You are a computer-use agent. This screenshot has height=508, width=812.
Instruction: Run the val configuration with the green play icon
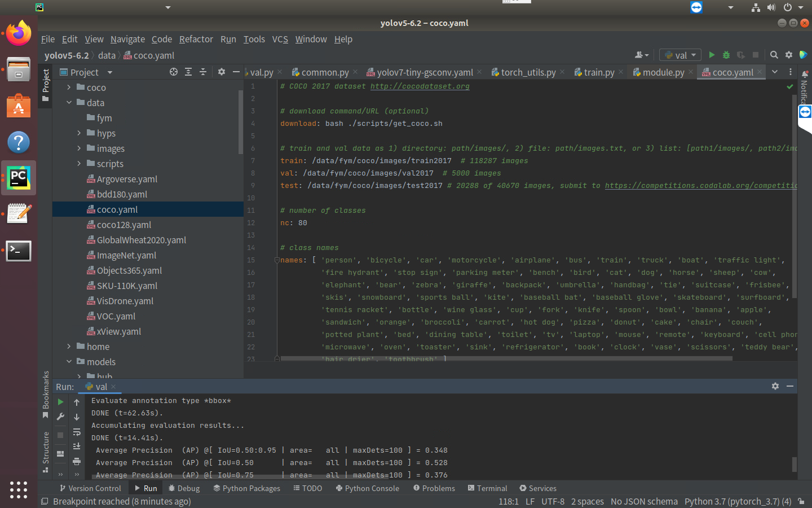coord(712,55)
